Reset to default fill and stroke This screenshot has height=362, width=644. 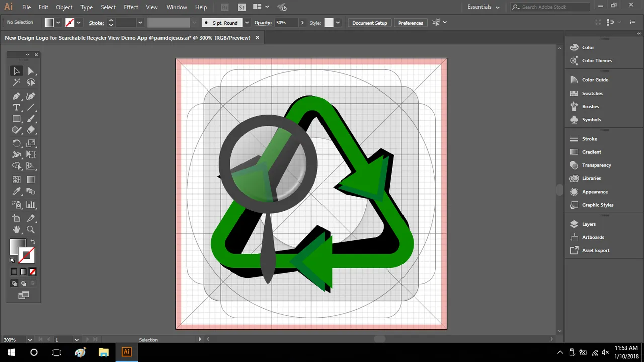[x=12, y=260]
